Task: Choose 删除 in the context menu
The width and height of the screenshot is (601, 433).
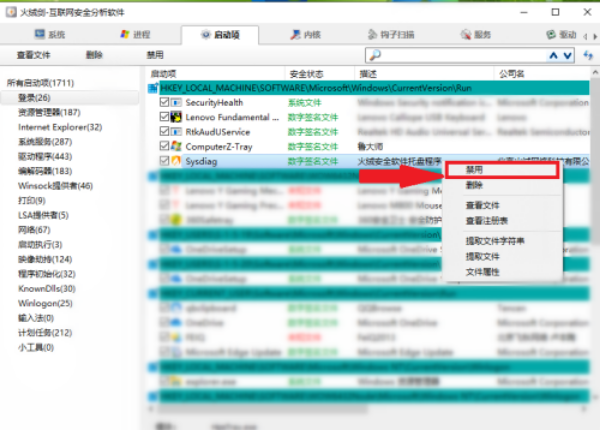Action: (x=502, y=186)
